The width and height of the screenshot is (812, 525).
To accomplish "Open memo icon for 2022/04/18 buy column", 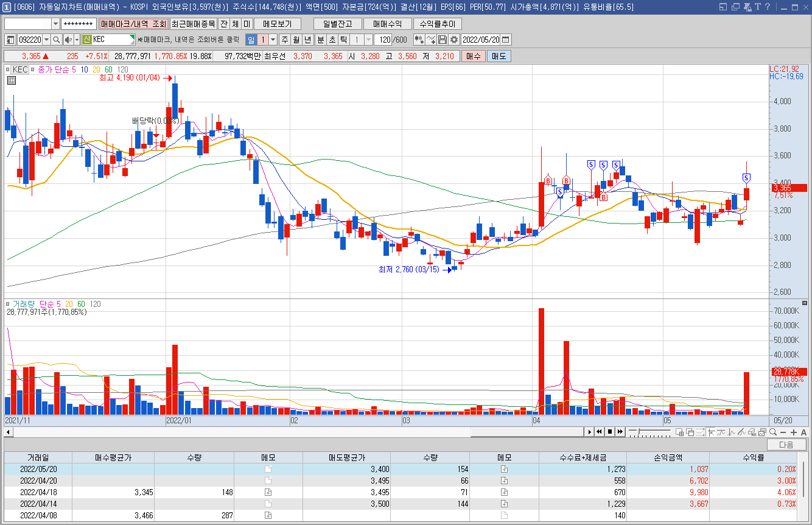I will pos(268,492).
